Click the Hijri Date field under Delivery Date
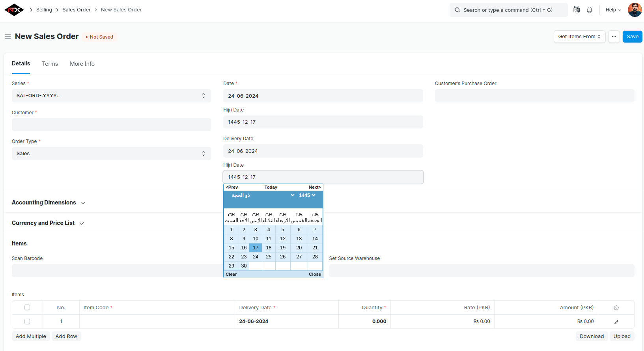The image size is (644, 351). click(x=323, y=177)
